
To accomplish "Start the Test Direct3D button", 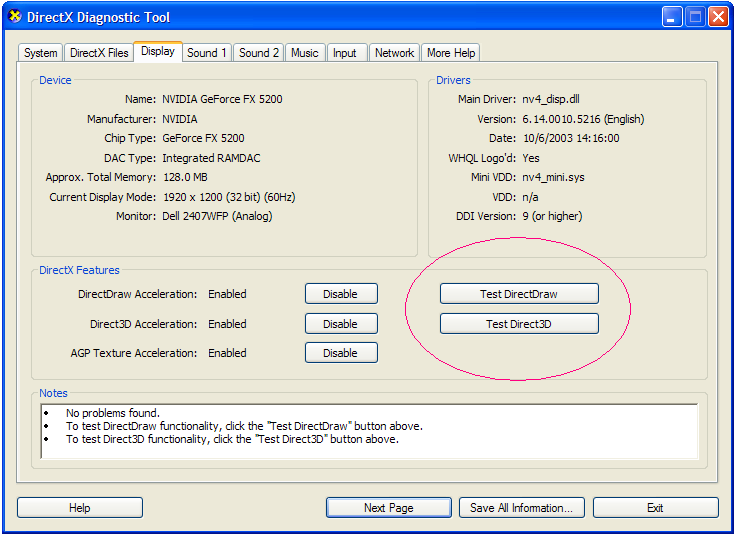I will 519,324.
